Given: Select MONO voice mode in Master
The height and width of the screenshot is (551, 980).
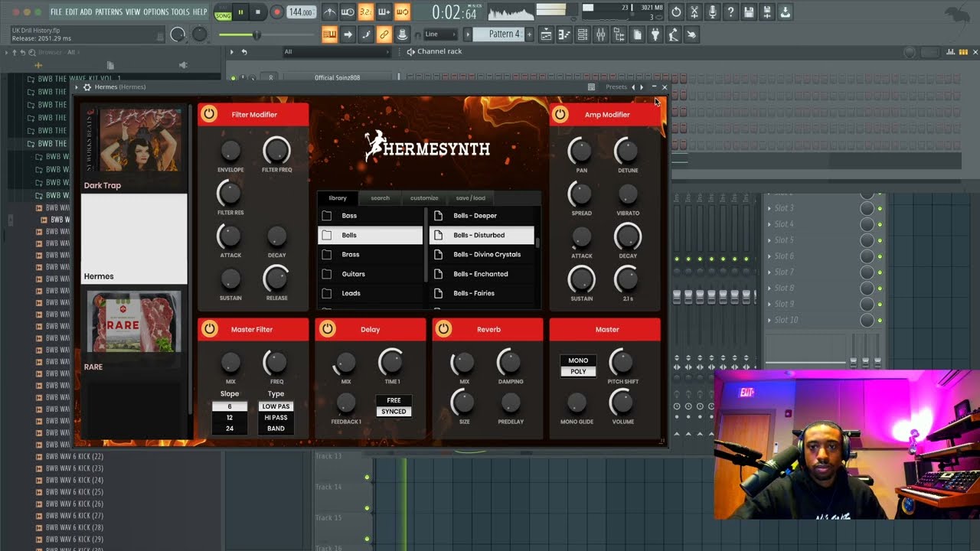Looking at the screenshot, I should click(x=578, y=360).
